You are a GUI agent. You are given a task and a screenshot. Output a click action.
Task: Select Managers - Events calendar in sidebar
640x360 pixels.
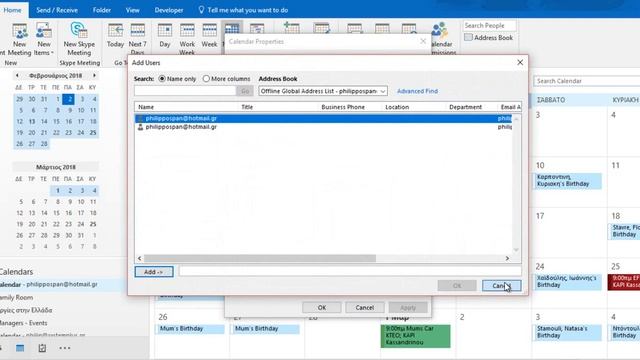point(24,323)
